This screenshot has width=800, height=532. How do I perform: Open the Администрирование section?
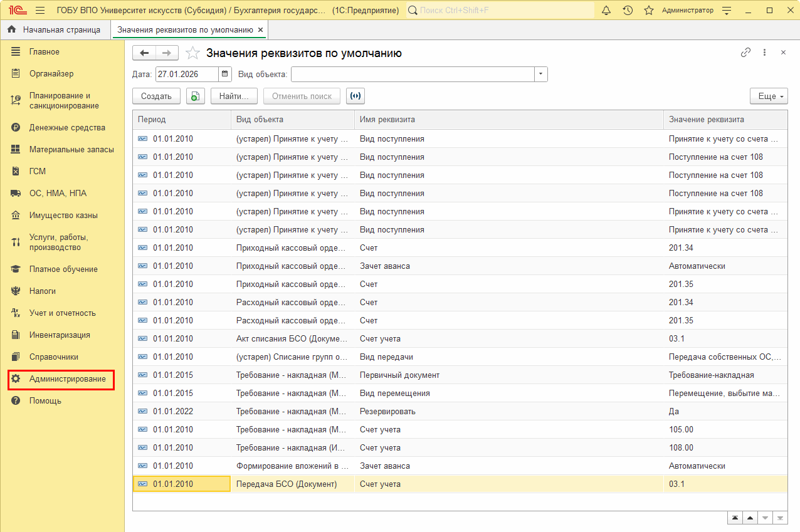point(67,379)
